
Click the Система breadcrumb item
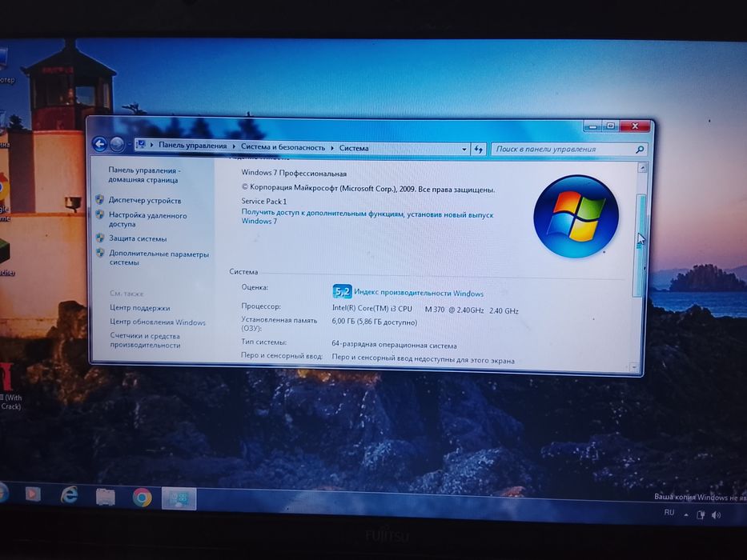tap(354, 148)
